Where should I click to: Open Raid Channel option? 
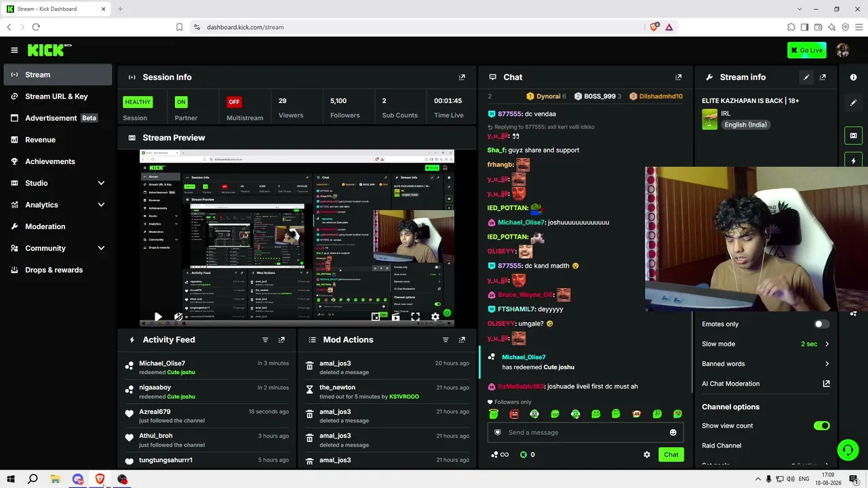click(x=722, y=445)
